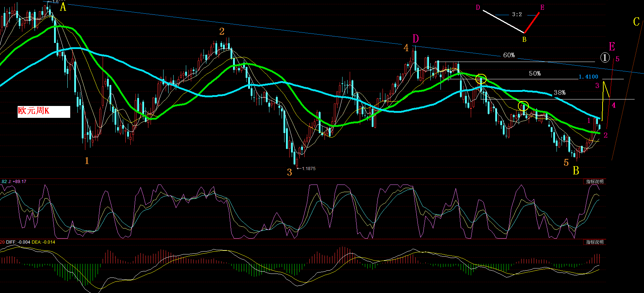The height and width of the screenshot is (293, 644).
Task: Click the circled number 1 marker
Action: [x=605, y=57]
